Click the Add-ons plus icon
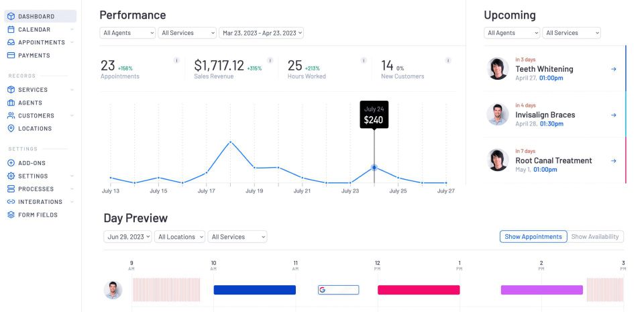The image size is (644, 312). (11, 163)
